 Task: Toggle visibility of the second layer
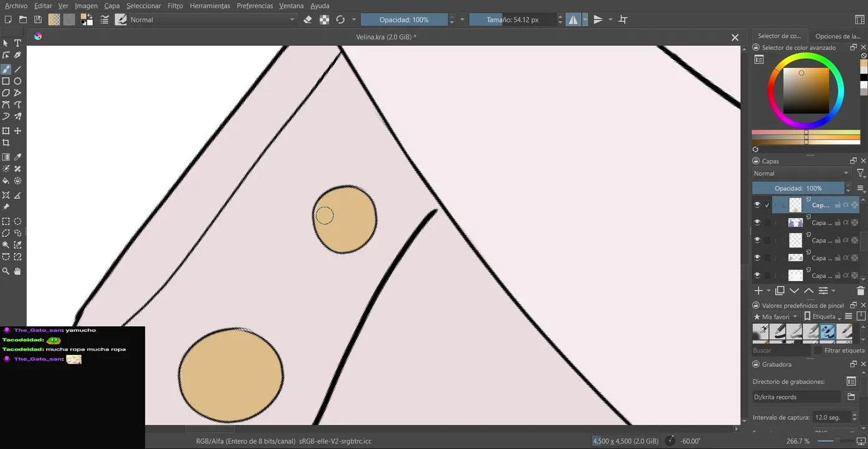pos(757,222)
